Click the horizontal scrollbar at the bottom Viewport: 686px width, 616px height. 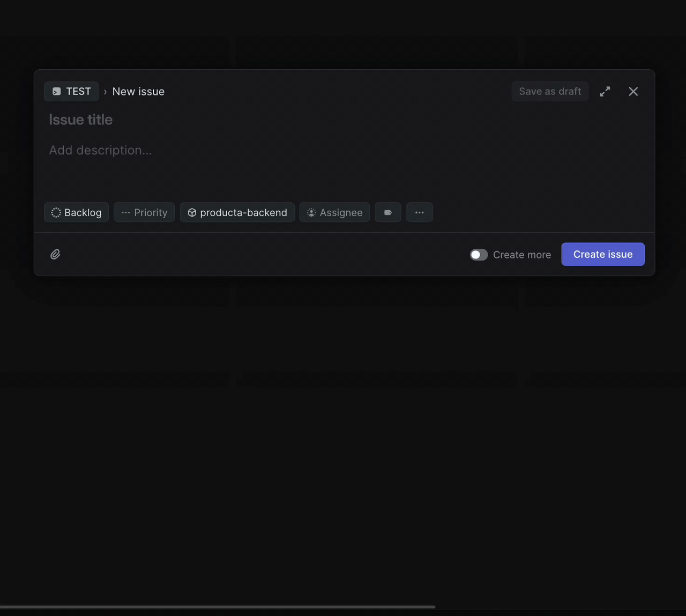coord(217,607)
